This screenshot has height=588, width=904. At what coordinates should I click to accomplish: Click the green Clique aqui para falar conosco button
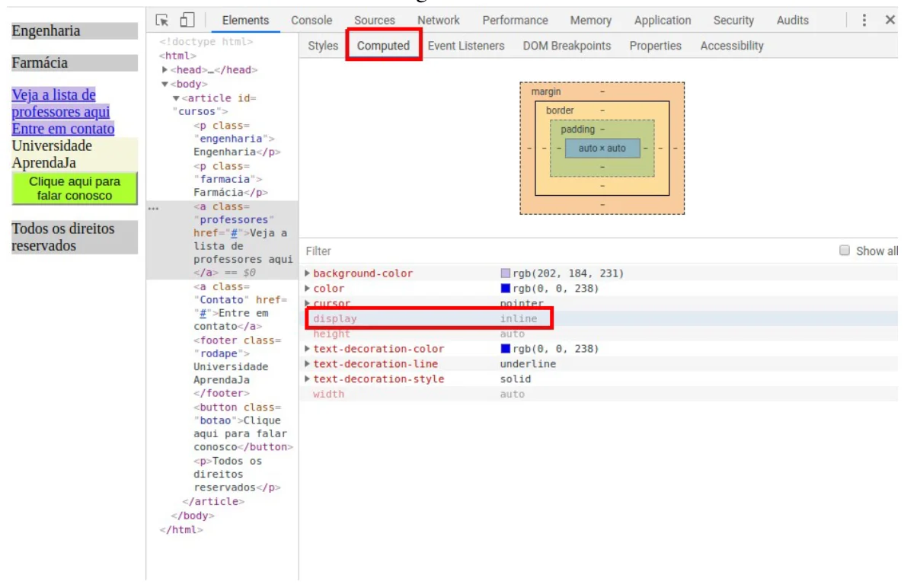coord(75,188)
